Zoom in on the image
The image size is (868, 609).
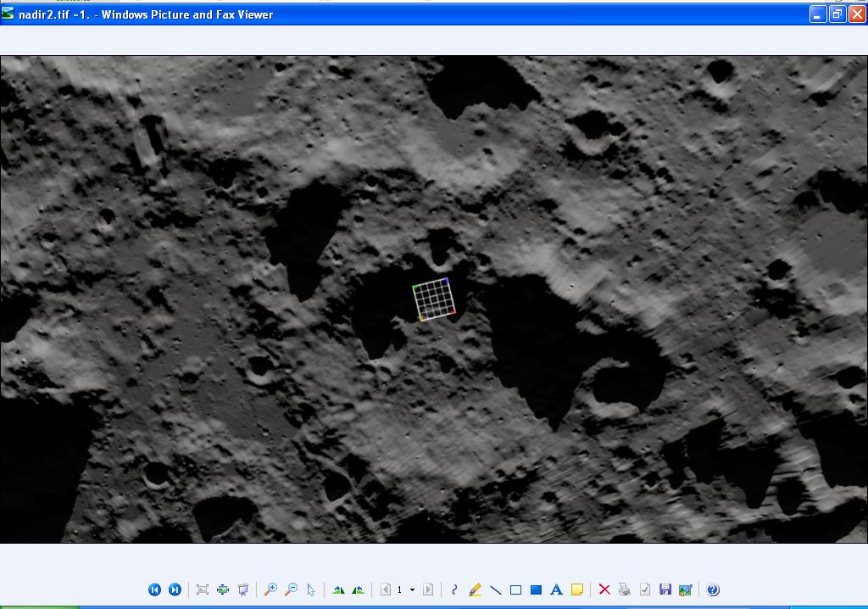[x=271, y=589]
